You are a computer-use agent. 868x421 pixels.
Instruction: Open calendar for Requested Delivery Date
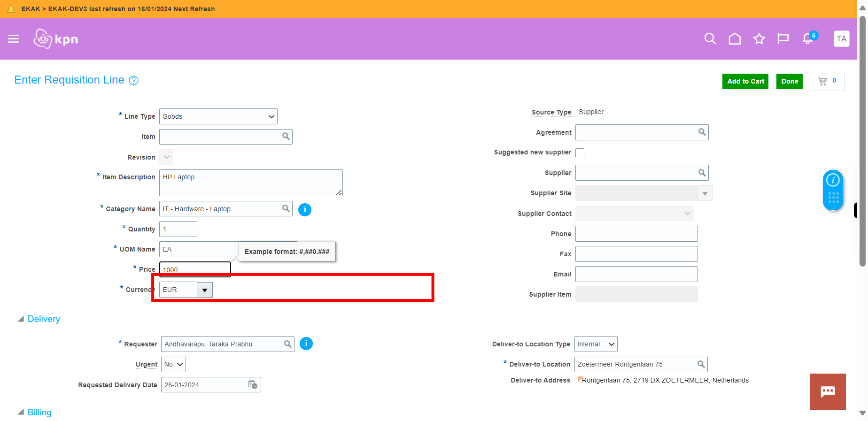(x=253, y=384)
